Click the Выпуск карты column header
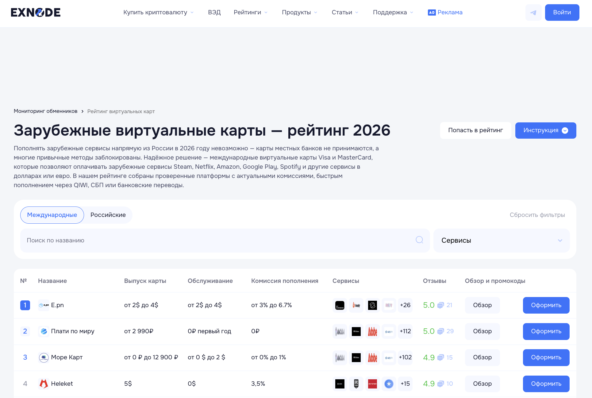This screenshot has width=592, height=398. pyautogui.click(x=145, y=281)
